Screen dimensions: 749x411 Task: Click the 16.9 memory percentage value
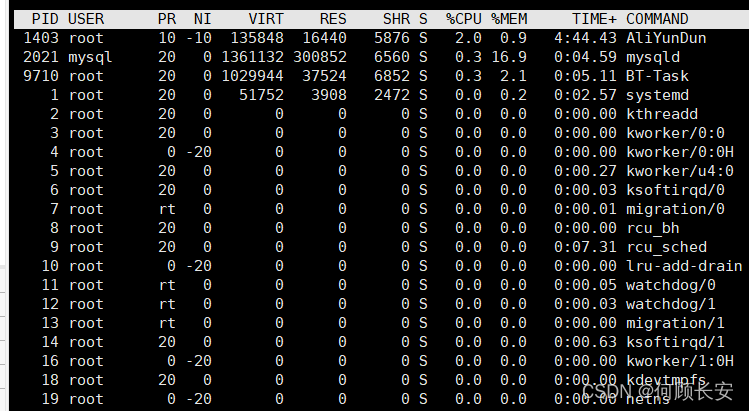click(509, 57)
